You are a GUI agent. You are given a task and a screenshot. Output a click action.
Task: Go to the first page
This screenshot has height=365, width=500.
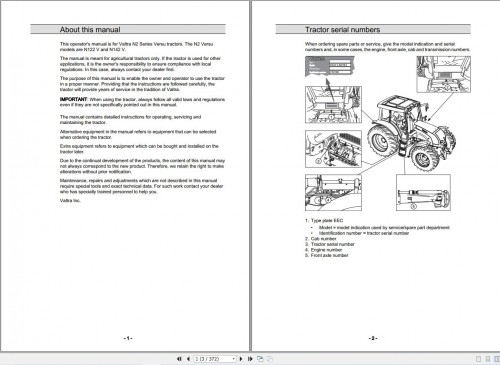[x=179, y=359]
